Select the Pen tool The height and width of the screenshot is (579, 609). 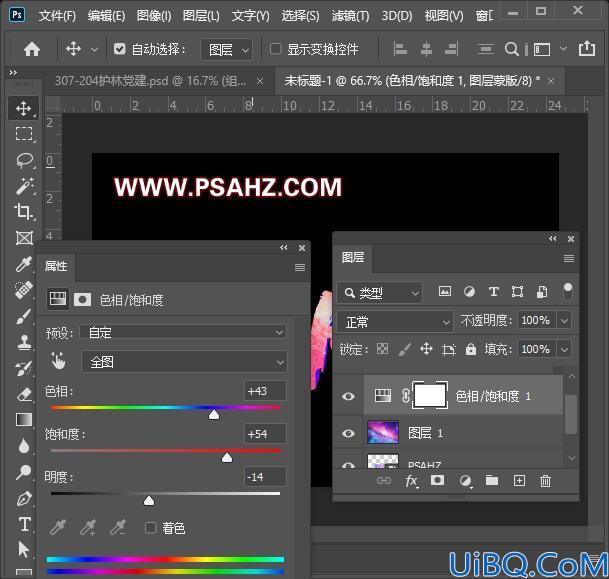point(24,498)
